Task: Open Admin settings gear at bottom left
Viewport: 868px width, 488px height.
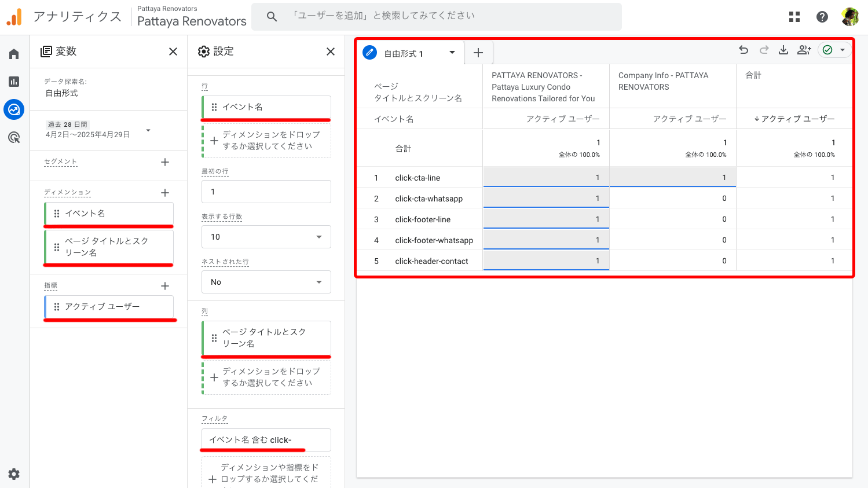Action: pyautogui.click(x=14, y=474)
